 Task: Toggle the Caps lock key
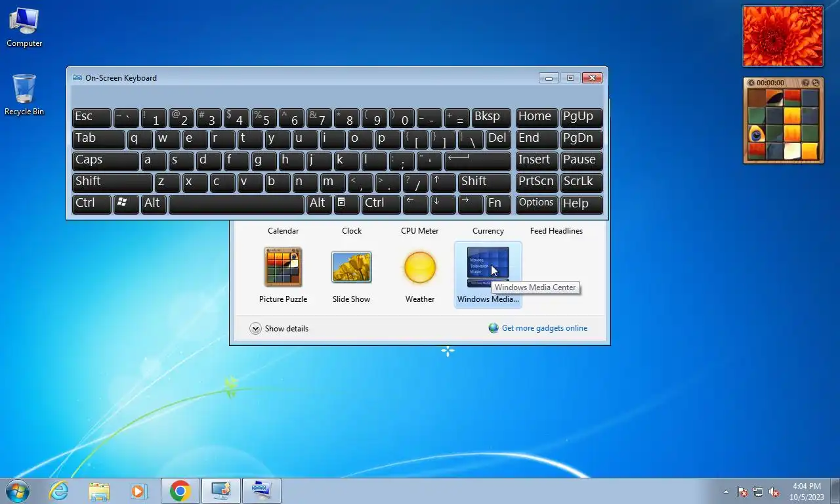(x=105, y=161)
